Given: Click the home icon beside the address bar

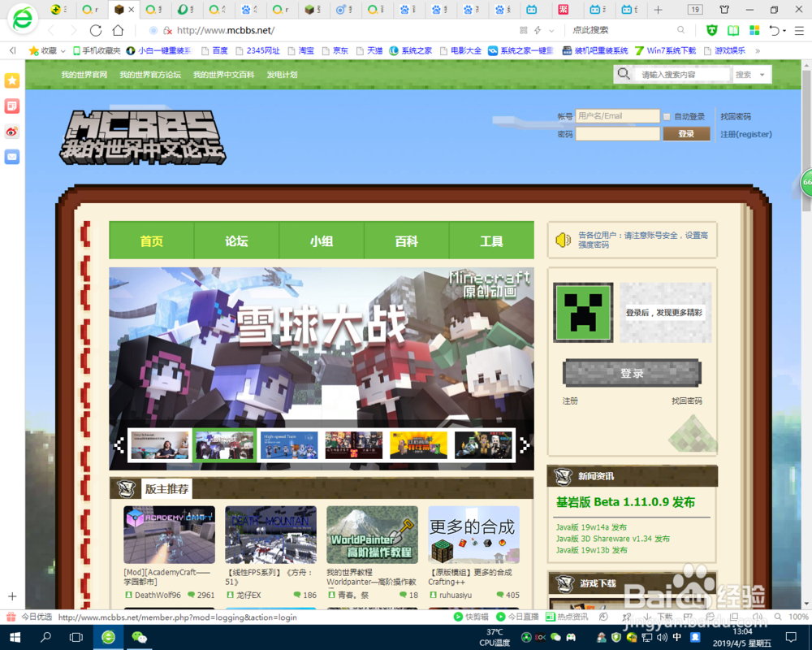Looking at the screenshot, I should tap(119, 30).
